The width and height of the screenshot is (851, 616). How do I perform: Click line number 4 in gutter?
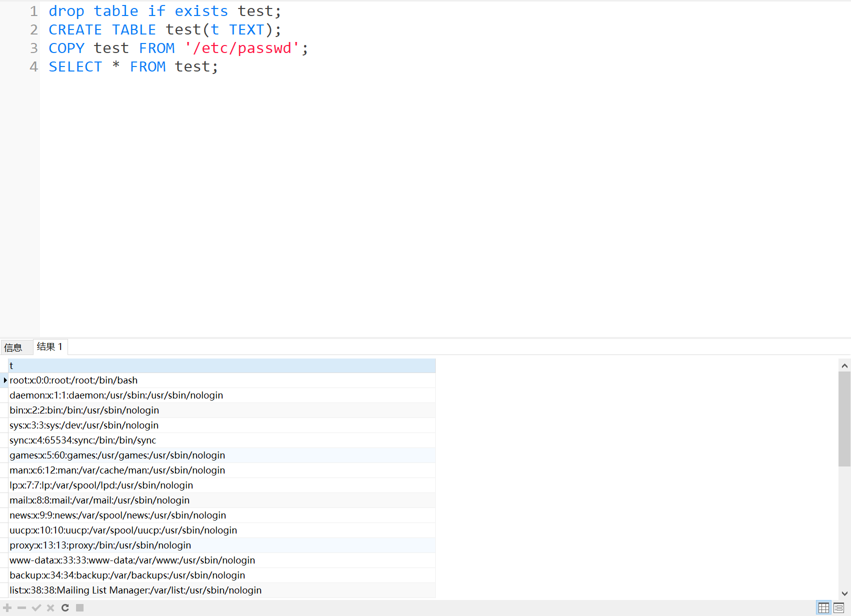click(34, 66)
